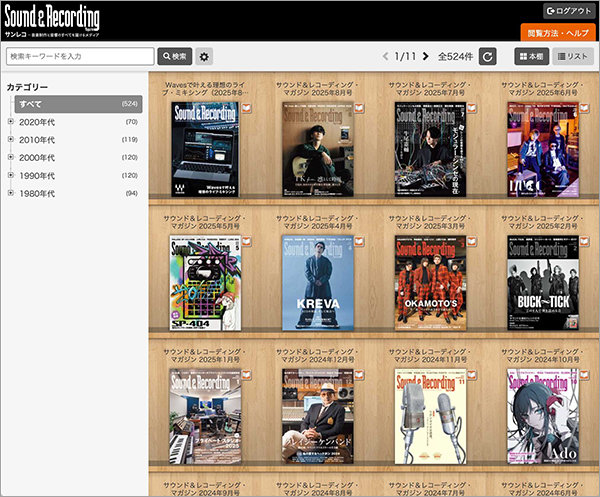600x497 pixels.
Task: Expand the 2020年代 category
Action: pos(11,122)
